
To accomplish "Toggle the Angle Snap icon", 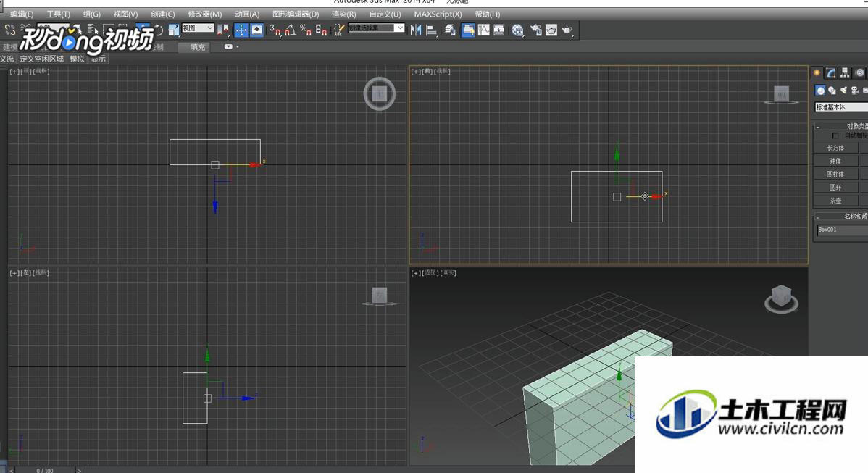I will tap(291, 30).
